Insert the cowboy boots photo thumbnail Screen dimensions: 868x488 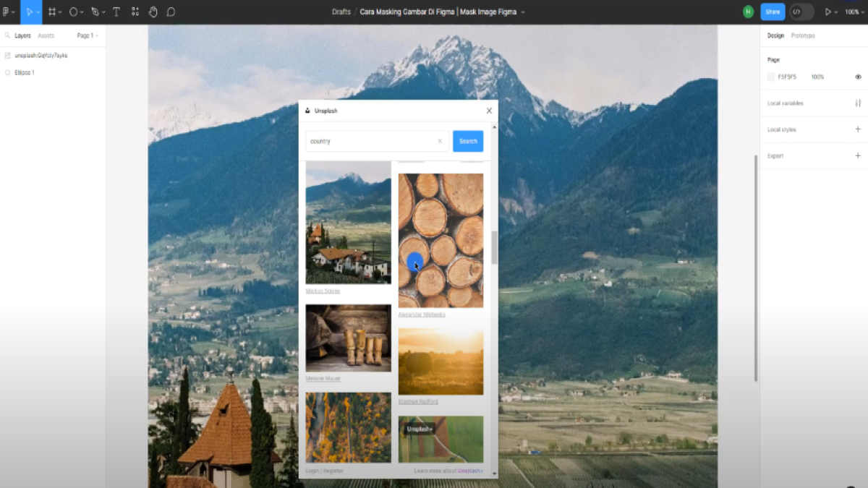(348, 338)
